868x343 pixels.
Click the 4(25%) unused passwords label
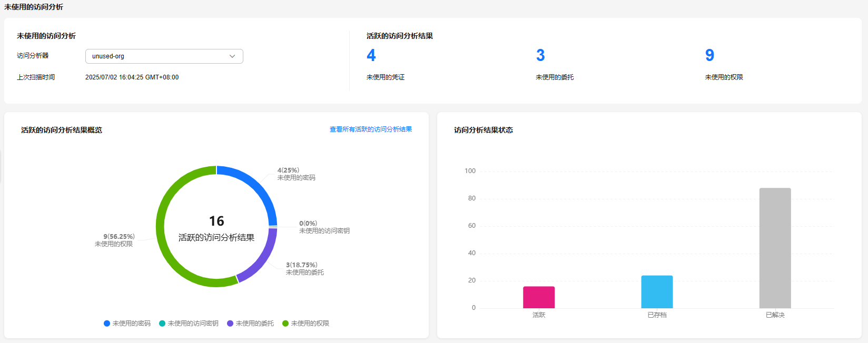tap(288, 170)
